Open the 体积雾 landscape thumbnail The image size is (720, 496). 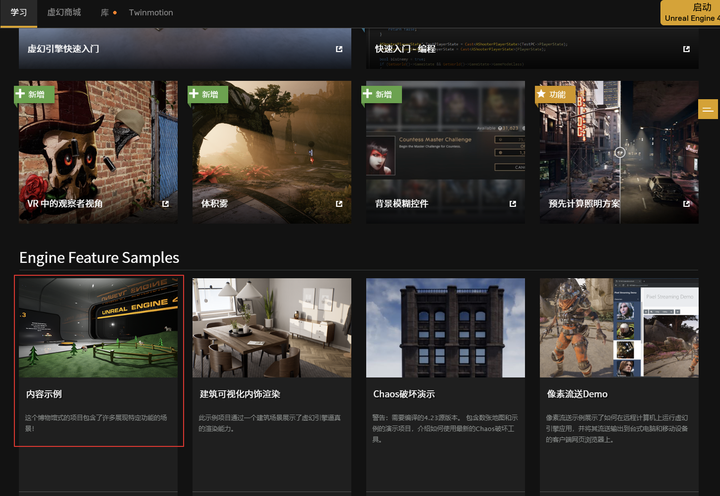tap(272, 152)
